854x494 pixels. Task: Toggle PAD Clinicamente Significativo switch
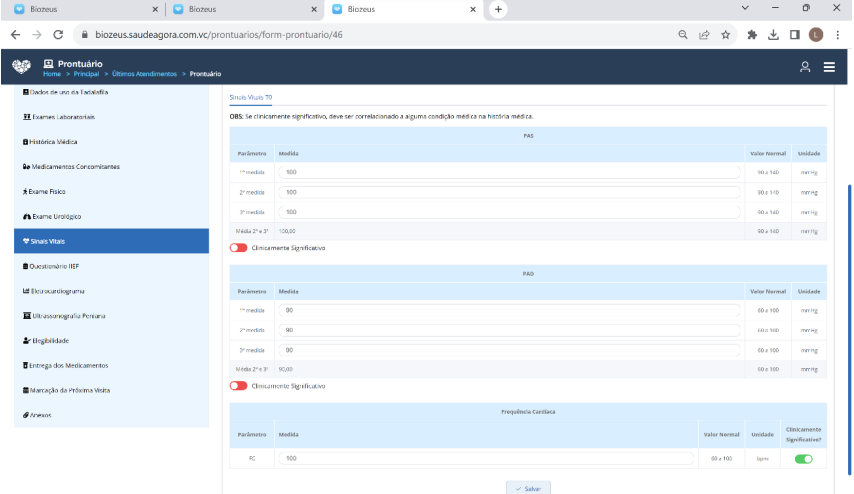(x=238, y=386)
